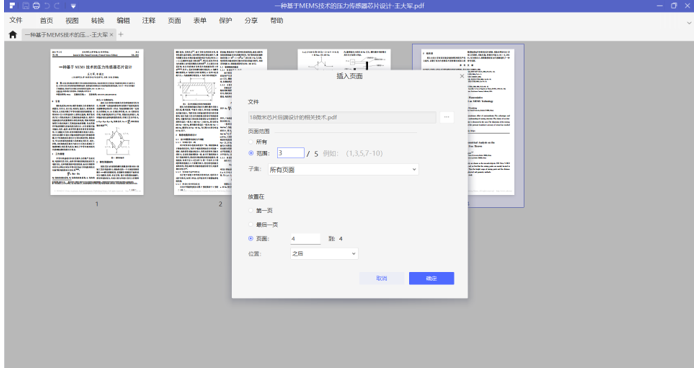The height and width of the screenshot is (368, 694).
Task: Select the 所有 page range radio button
Action: click(x=251, y=142)
